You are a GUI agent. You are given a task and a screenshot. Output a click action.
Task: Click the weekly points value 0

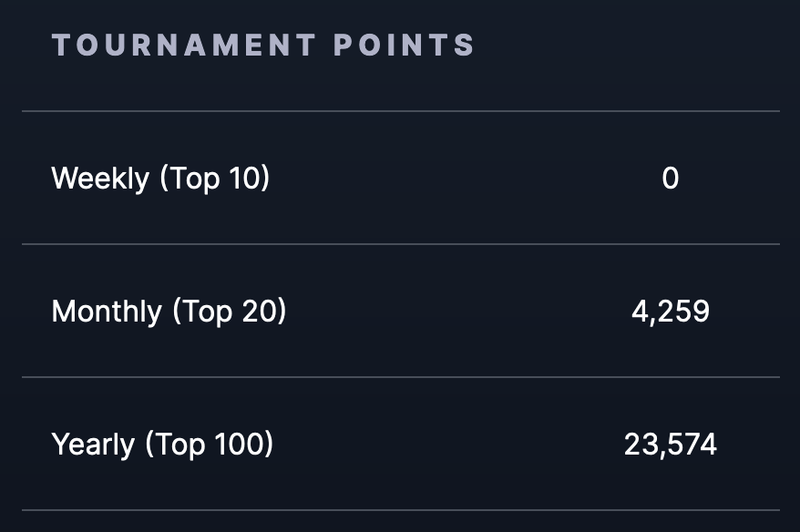[671, 179]
